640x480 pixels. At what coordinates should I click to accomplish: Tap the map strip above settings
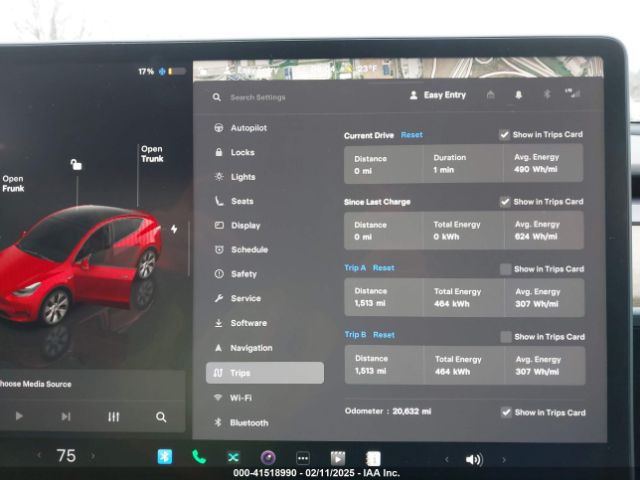click(398, 68)
